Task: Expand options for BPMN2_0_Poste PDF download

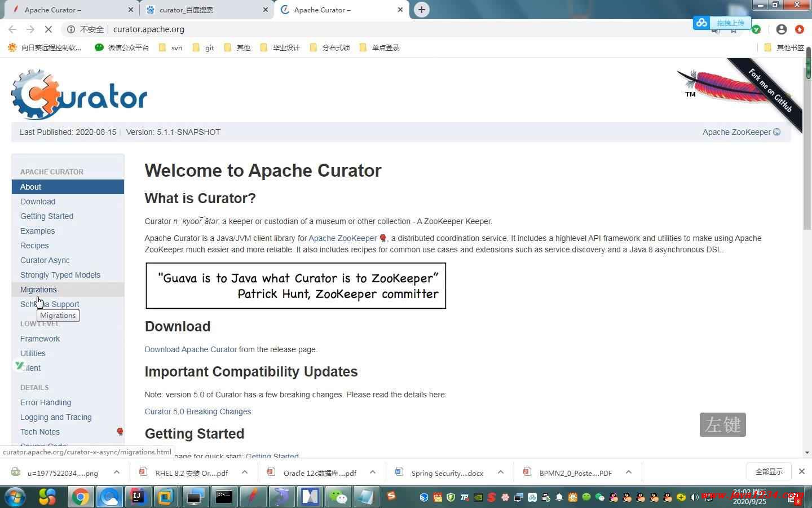Action: click(x=629, y=472)
